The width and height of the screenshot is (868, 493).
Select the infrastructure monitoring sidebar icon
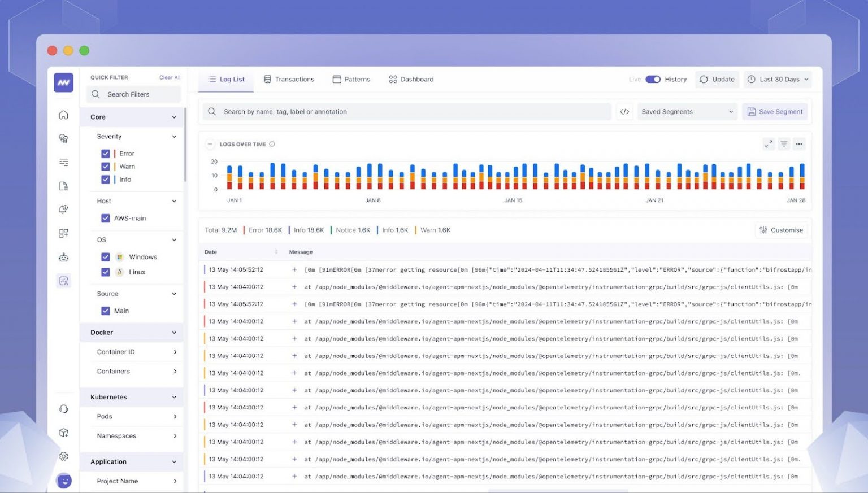pyautogui.click(x=63, y=138)
